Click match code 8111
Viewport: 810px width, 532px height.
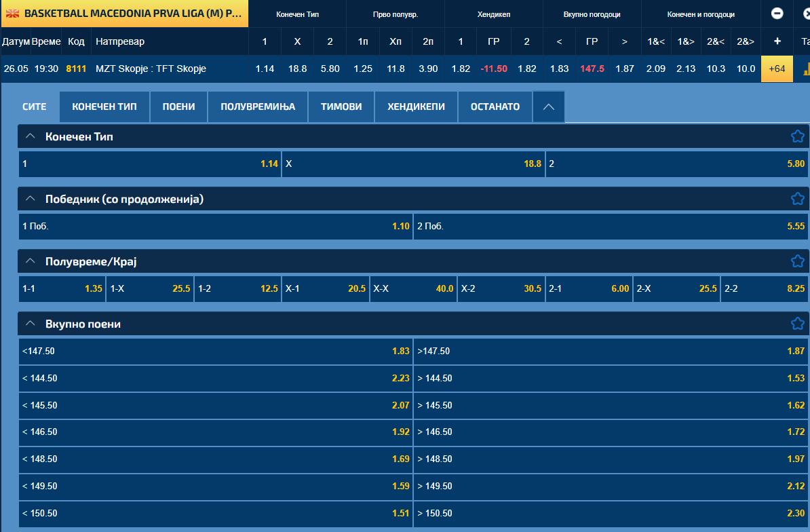pyautogui.click(x=76, y=69)
